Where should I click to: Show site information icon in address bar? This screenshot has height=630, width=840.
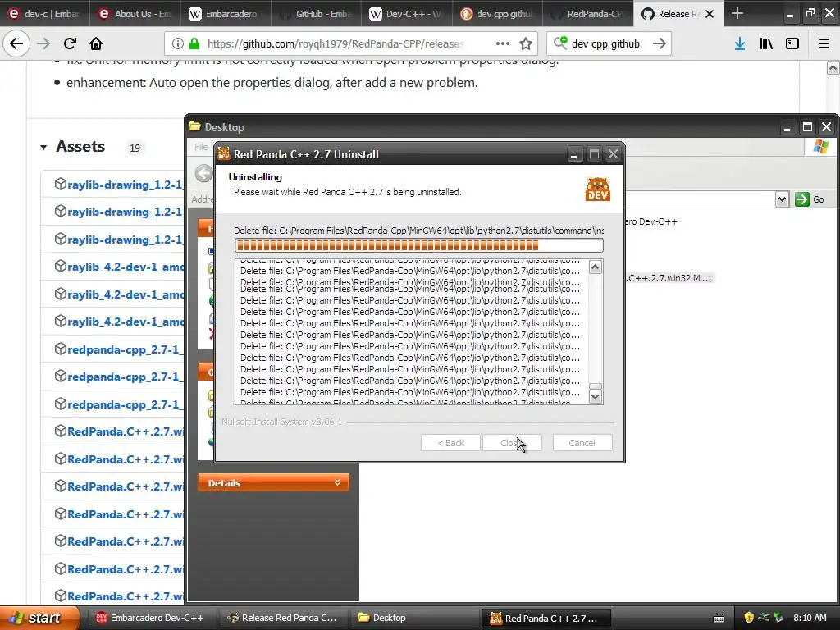coord(177,44)
